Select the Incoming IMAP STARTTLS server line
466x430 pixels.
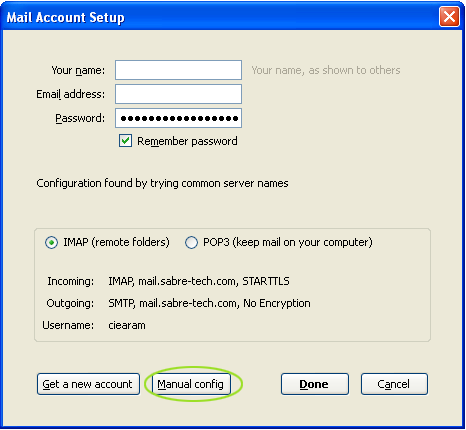click(199, 281)
